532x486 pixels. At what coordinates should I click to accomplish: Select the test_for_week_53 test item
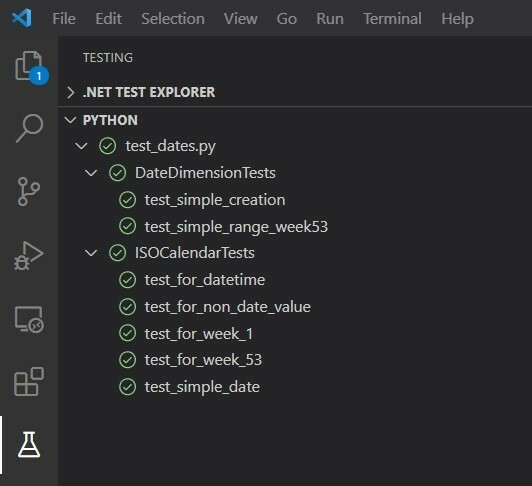[203, 360]
